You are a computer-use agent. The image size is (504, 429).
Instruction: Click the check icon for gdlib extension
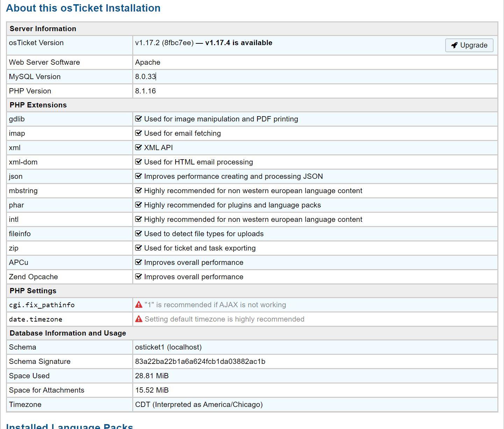[x=139, y=119]
